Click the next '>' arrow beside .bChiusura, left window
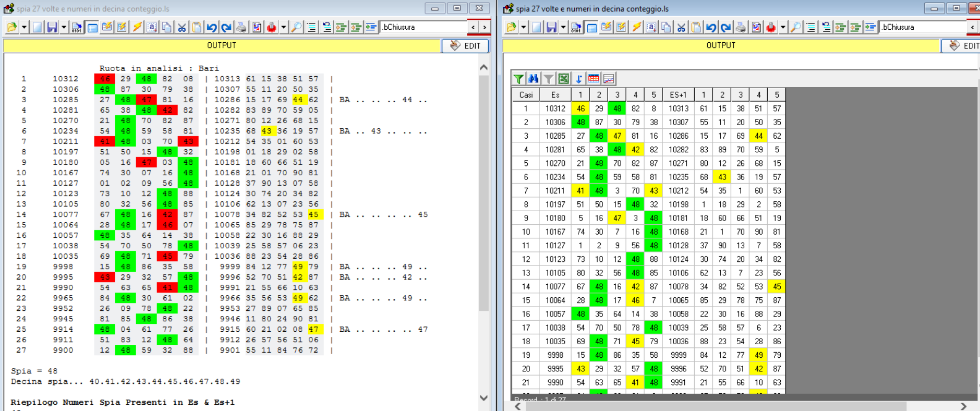 coord(485,27)
